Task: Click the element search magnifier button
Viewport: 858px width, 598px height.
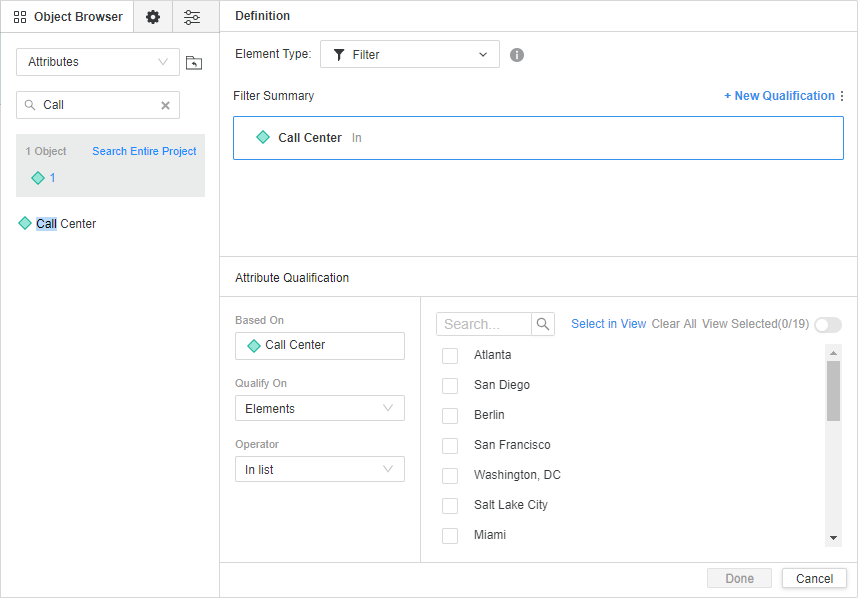Action: coord(543,324)
